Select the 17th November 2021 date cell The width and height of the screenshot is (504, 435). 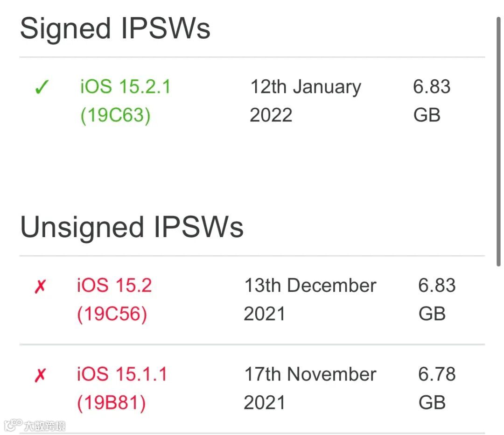pos(310,388)
